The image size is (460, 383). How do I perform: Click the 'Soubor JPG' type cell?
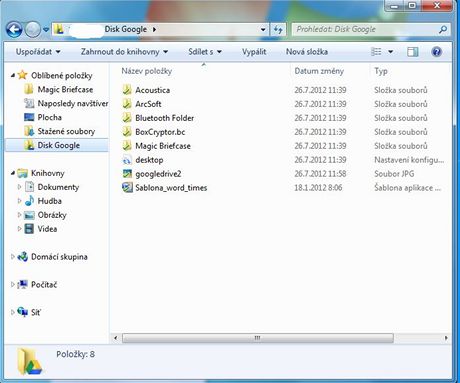pyautogui.click(x=394, y=174)
